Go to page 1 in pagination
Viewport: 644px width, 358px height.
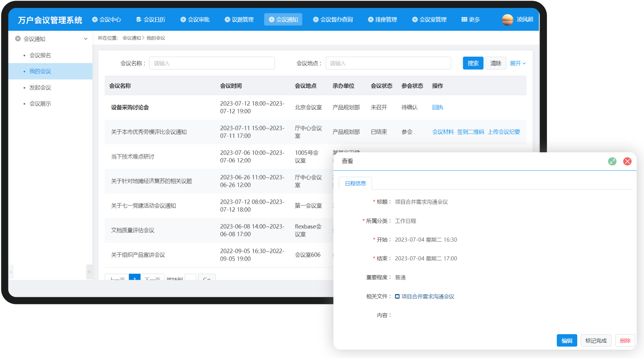135,277
